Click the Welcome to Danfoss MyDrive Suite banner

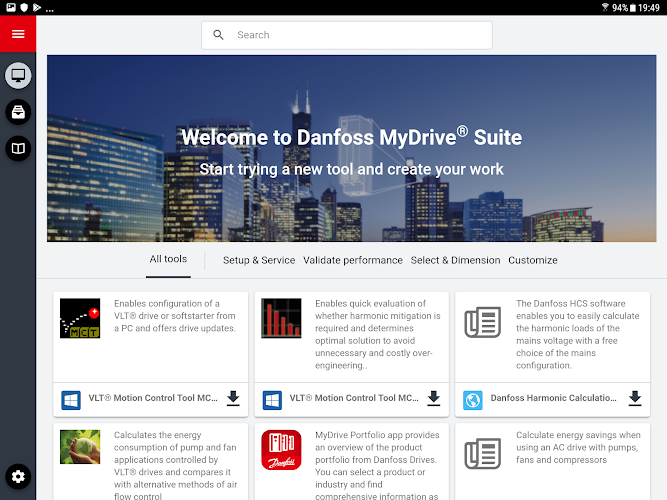click(x=351, y=149)
